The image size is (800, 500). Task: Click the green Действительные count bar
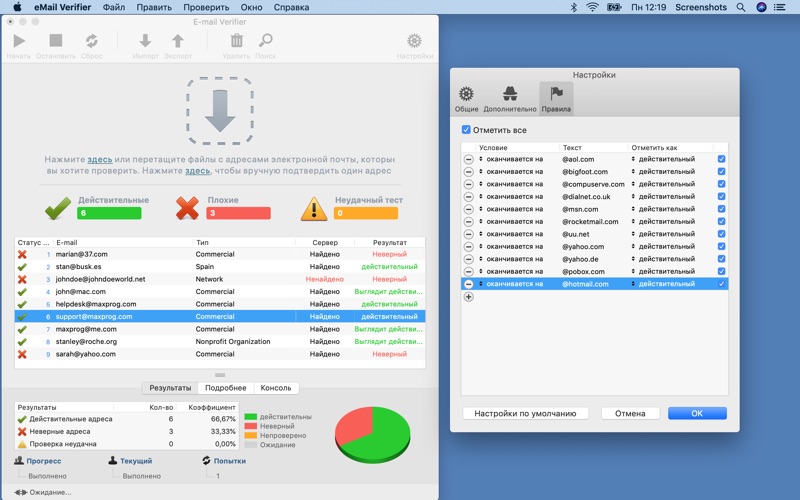coord(109,213)
